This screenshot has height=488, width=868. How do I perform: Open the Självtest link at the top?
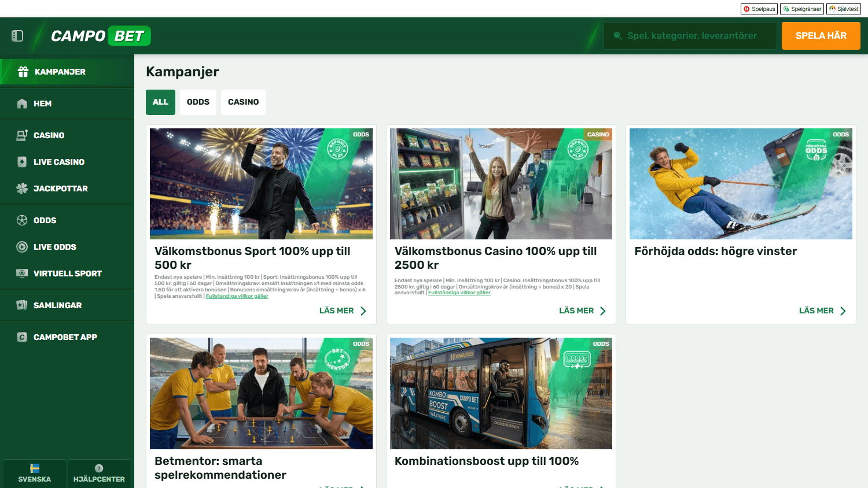(844, 9)
